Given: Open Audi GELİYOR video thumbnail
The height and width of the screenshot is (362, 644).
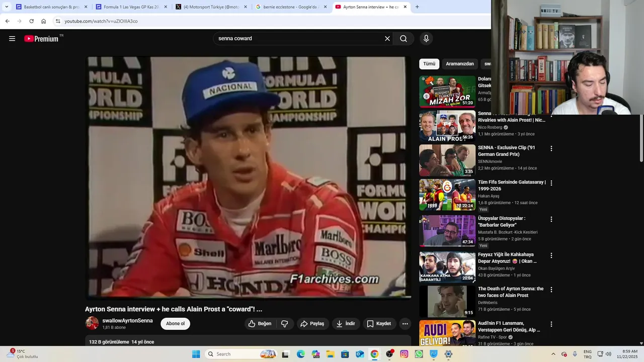Looking at the screenshot, I should point(447,333).
